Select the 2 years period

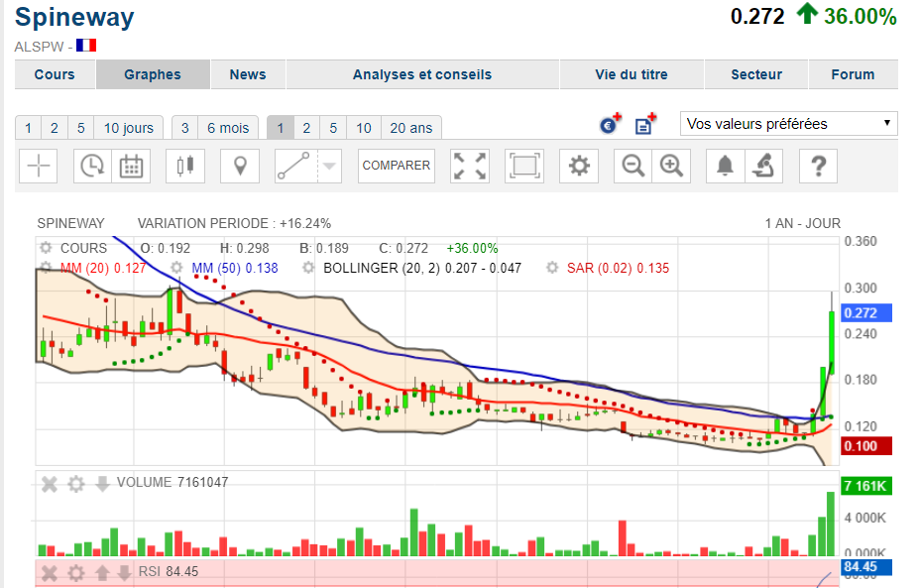click(306, 128)
